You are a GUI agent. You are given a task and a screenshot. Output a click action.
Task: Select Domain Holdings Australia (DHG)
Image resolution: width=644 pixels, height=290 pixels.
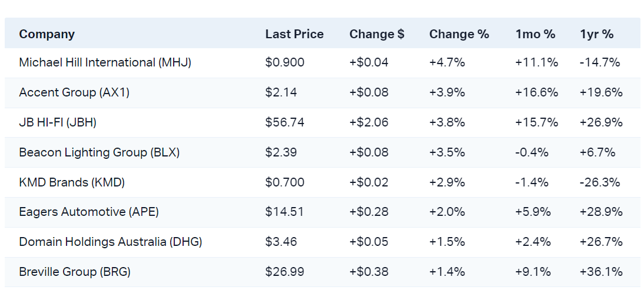tap(110, 242)
